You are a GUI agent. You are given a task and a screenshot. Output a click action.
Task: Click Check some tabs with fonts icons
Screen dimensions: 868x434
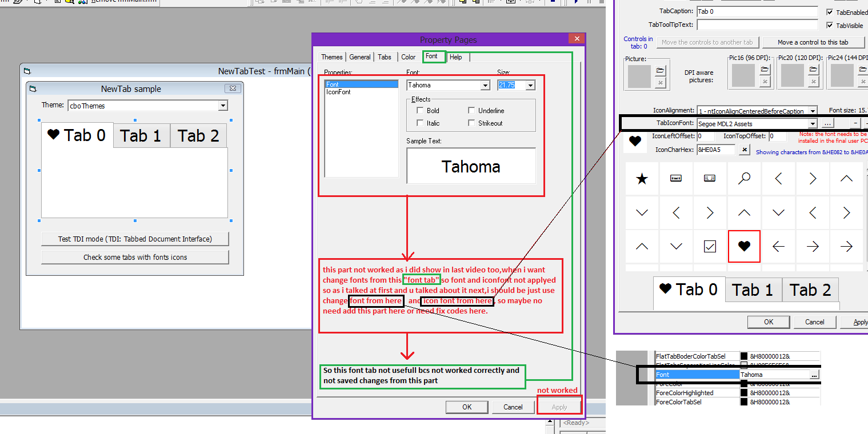point(135,257)
